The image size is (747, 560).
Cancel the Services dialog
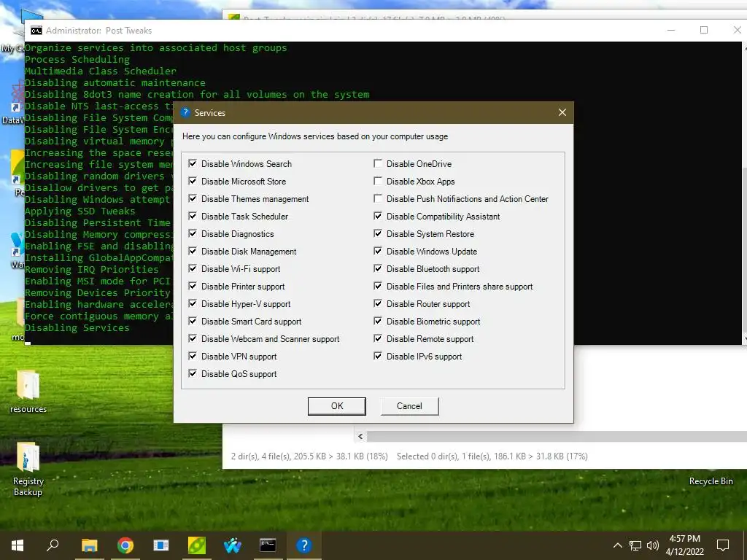click(409, 406)
